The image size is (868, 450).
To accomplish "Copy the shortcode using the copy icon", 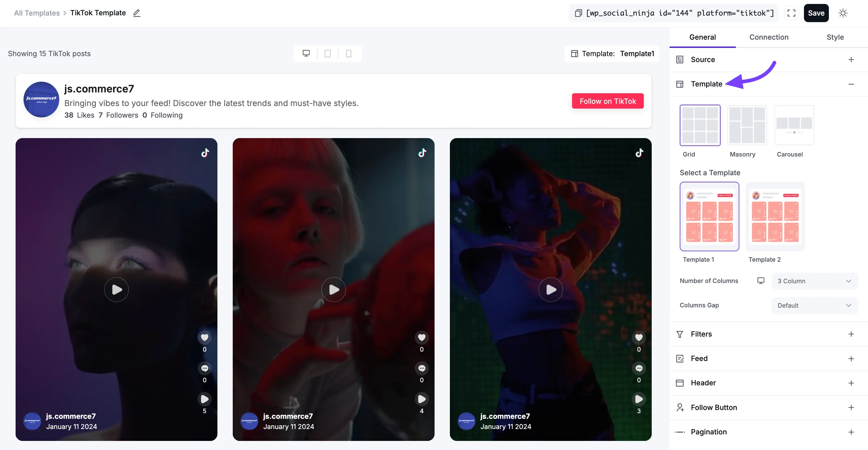I will (x=578, y=13).
